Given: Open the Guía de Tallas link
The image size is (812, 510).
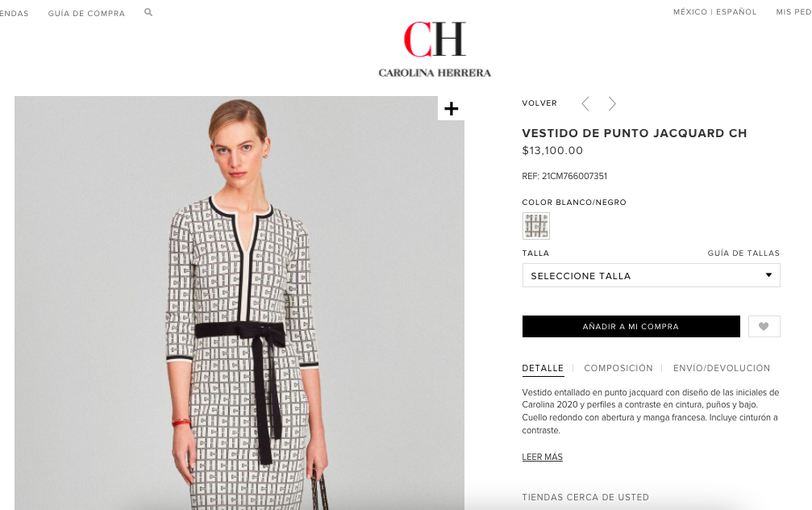Looking at the screenshot, I should pos(743,253).
